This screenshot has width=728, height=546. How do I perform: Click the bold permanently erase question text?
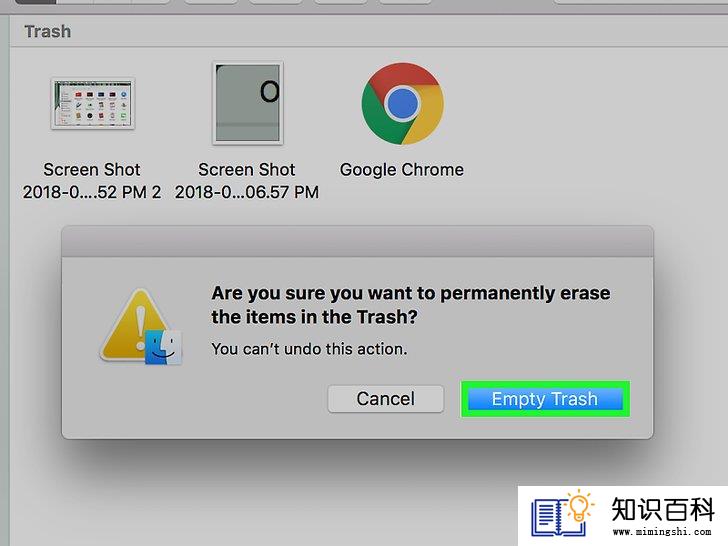pyautogui.click(x=411, y=305)
